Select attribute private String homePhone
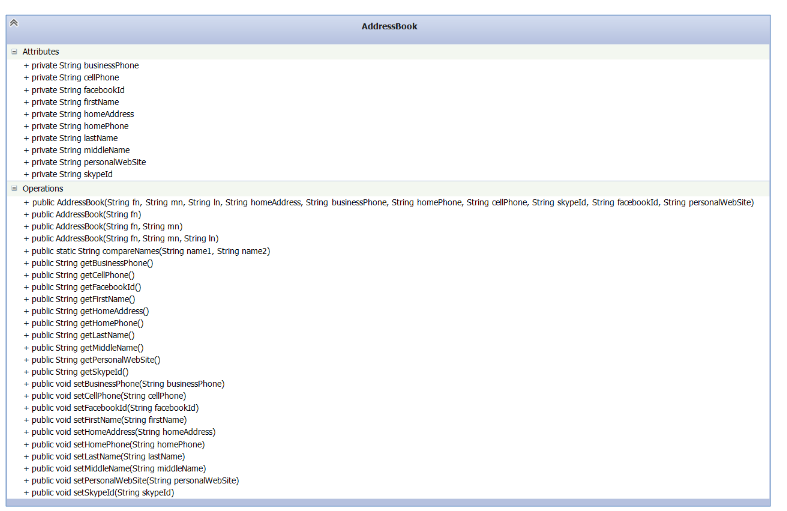 point(76,126)
